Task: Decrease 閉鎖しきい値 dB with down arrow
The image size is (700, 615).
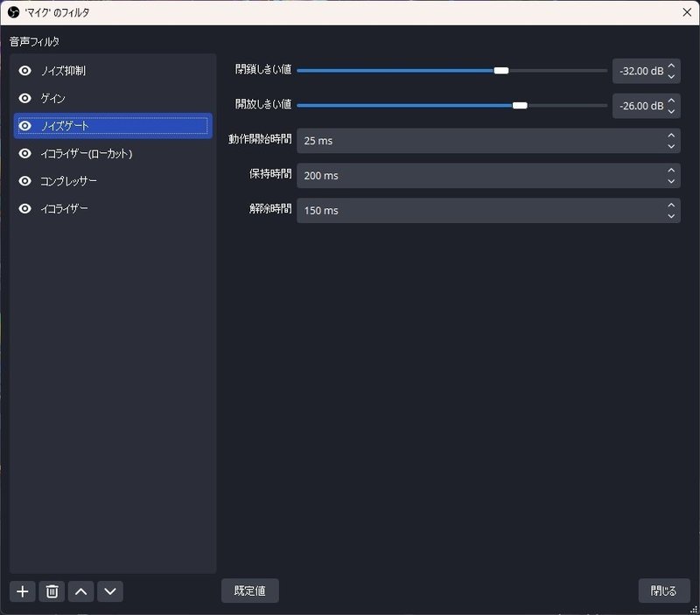Action: (x=671, y=77)
